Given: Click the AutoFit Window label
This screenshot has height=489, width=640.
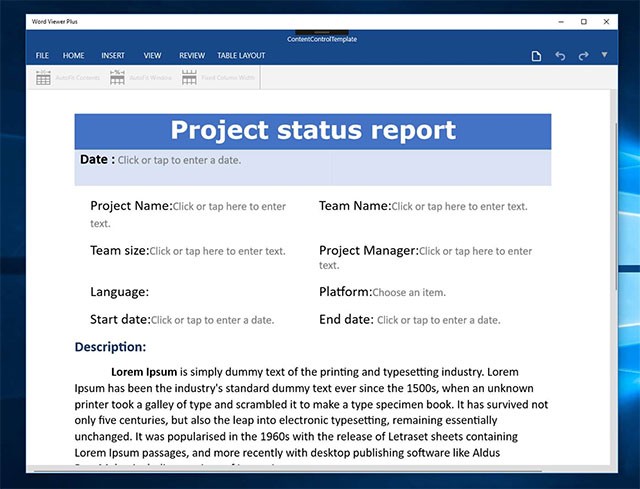Looking at the screenshot, I should point(151,78).
